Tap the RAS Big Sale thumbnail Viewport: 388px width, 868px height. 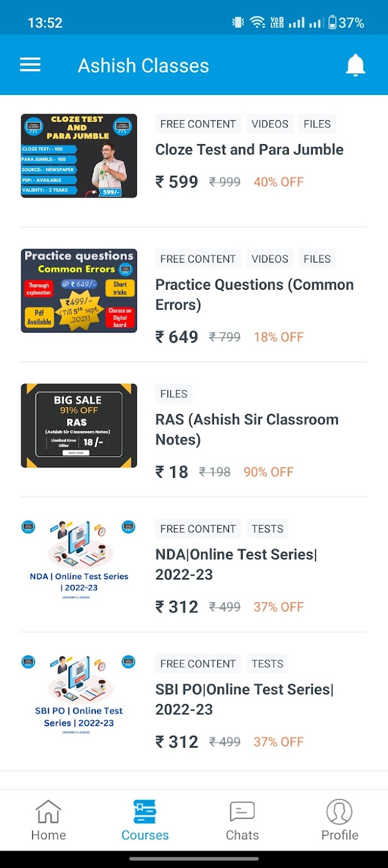point(79,426)
